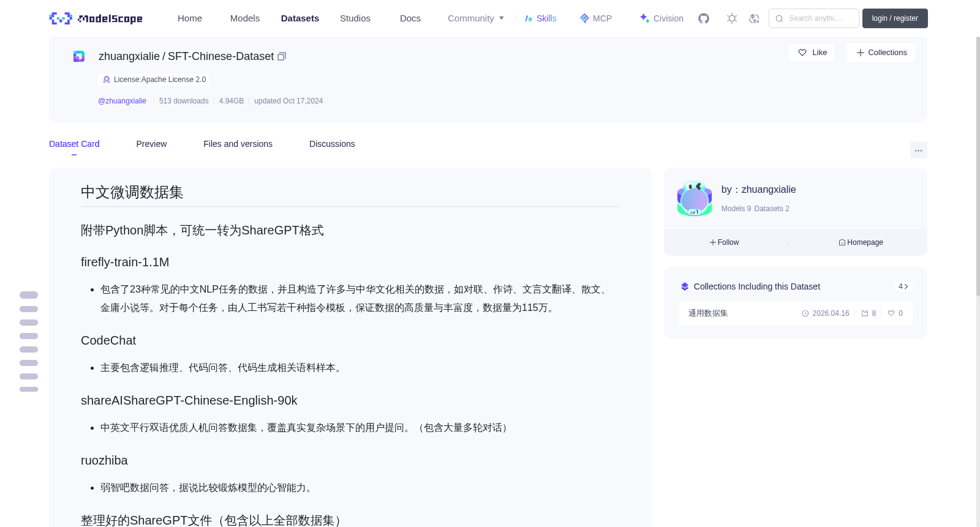Click the Homepage house icon
The width and height of the screenshot is (980, 527).
coord(842,242)
